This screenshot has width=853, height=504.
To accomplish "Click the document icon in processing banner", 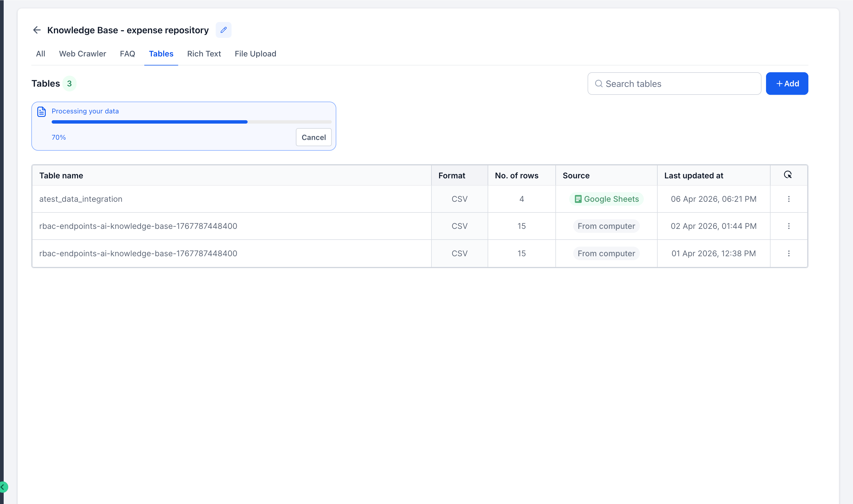I will (42, 112).
